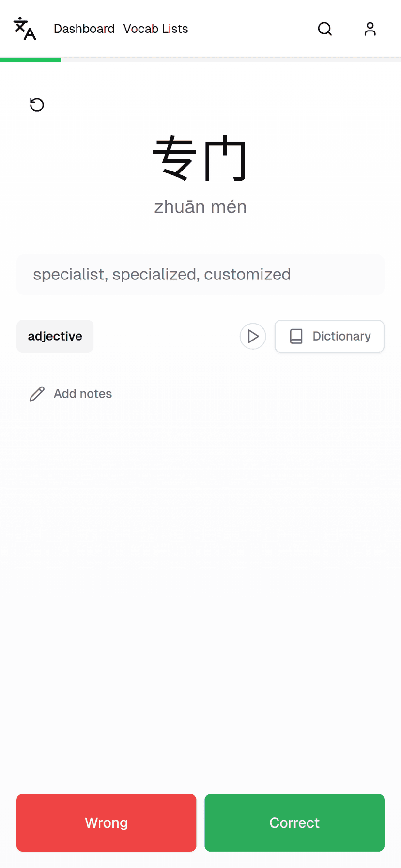Click the definition box reading specialist, specialized
This screenshot has width=401, height=868.
(x=200, y=275)
